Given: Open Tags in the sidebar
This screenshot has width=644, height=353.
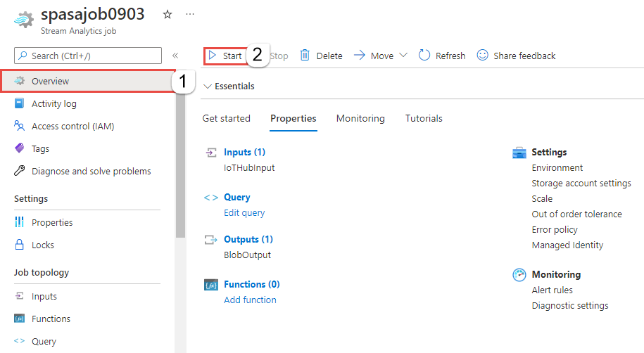Looking at the screenshot, I should pyautogui.click(x=40, y=148).
